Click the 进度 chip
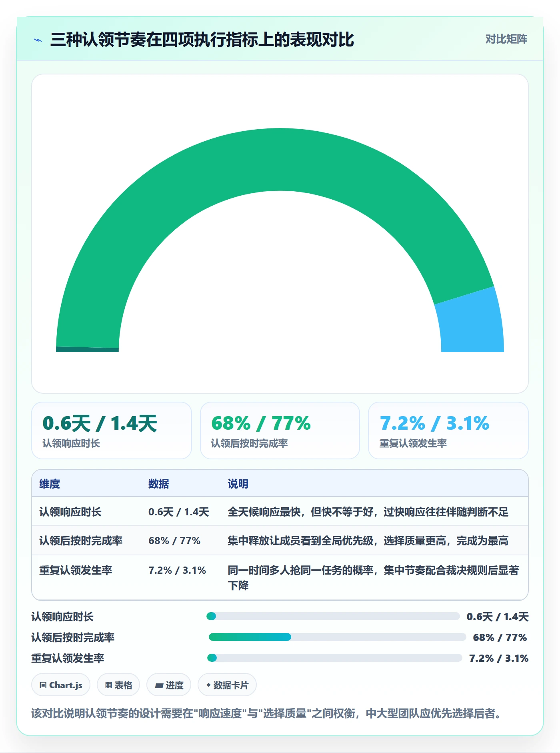 point(169,685)
